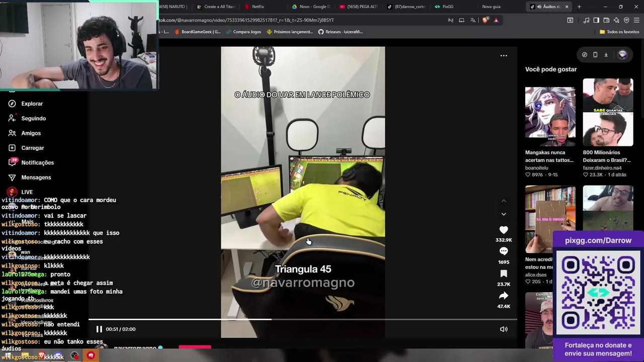
Task: Open Notificações in the sidebar
Action: pos(37,162)
